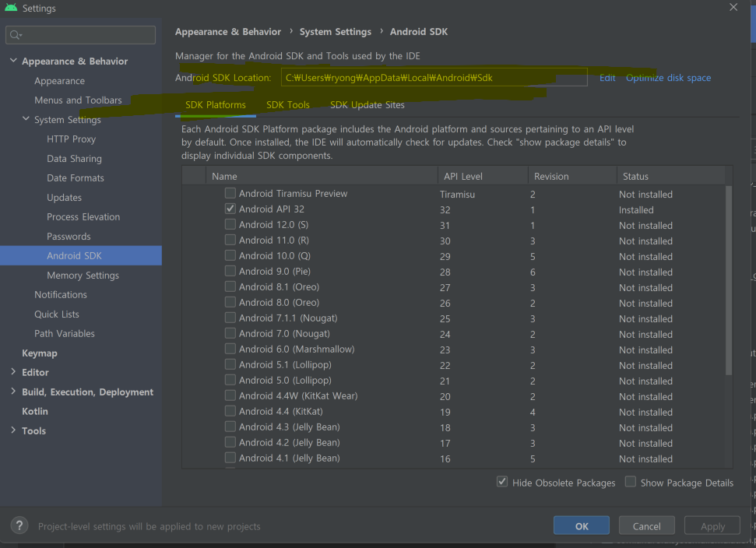The height and width of the screenshot is (548, 756).
Task: Toggle Hide Obsolete Packages checkbox
Action: pyautogui.click(x=502, y=482)
